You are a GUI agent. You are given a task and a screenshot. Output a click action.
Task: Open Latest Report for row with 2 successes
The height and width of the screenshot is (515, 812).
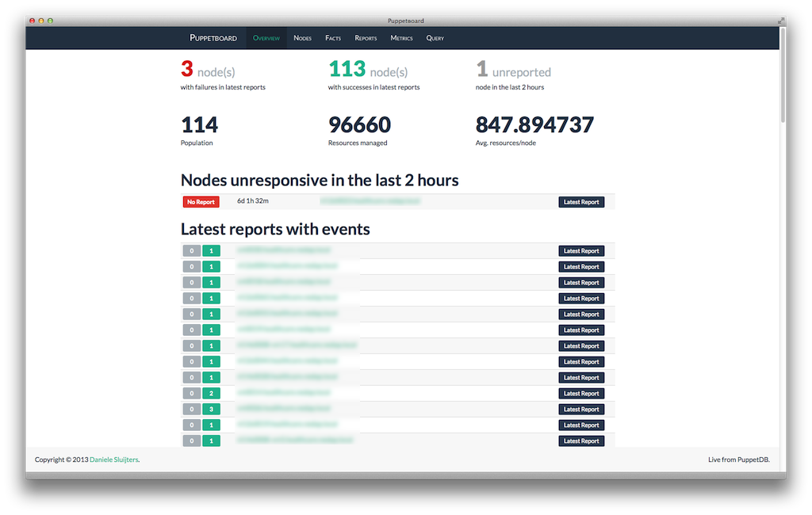coord(581,394)
